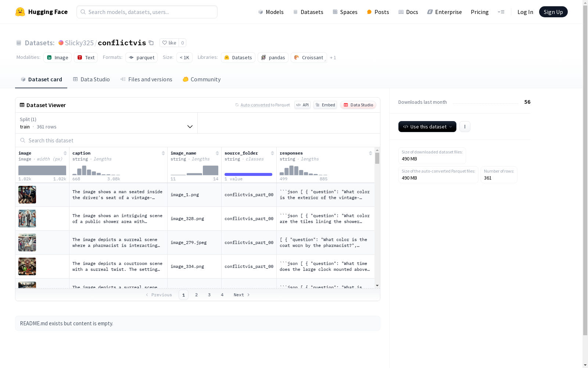The width and height of the screenshot is (588, 368).
Task: Click the conflictvis dataset title
Action: 122,43
